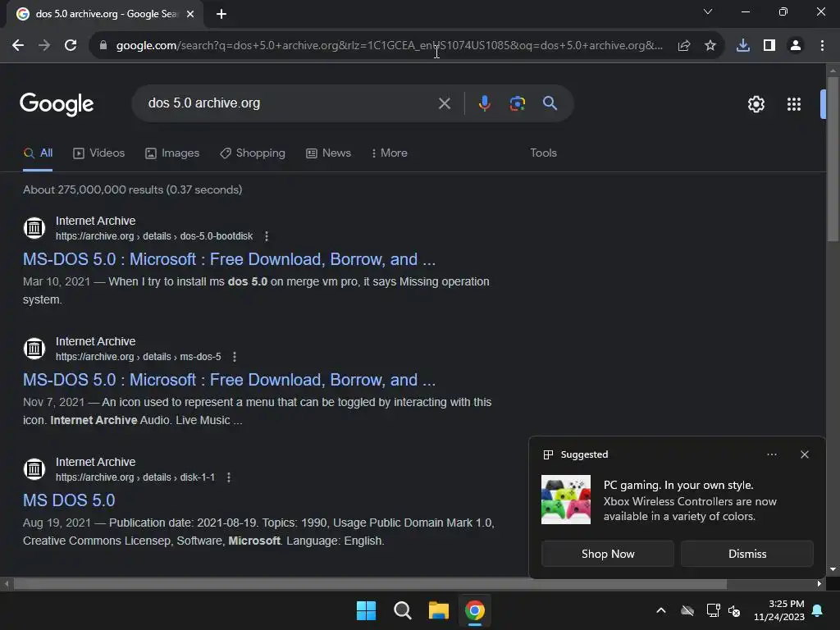Open the Google apps grid
This screenshot has height=630, width=840.
pyautogui.click(x=794, y=104)
